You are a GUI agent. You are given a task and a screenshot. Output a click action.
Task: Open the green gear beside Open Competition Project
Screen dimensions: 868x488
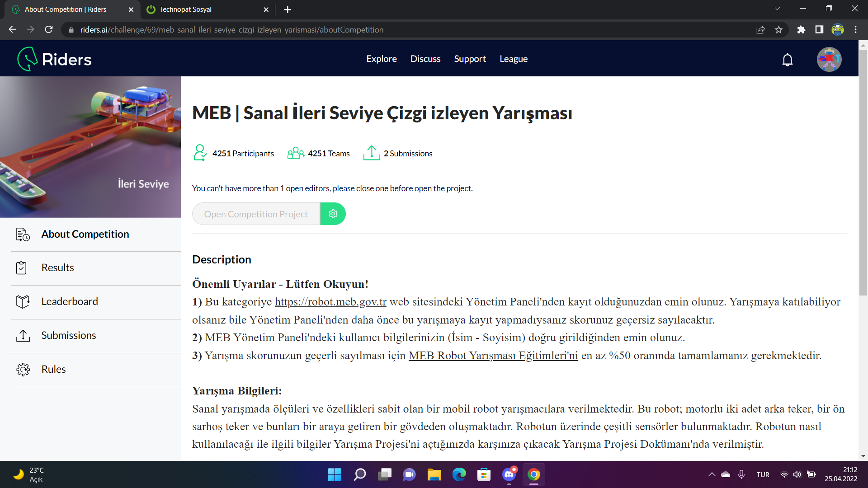tap(333, 214)
